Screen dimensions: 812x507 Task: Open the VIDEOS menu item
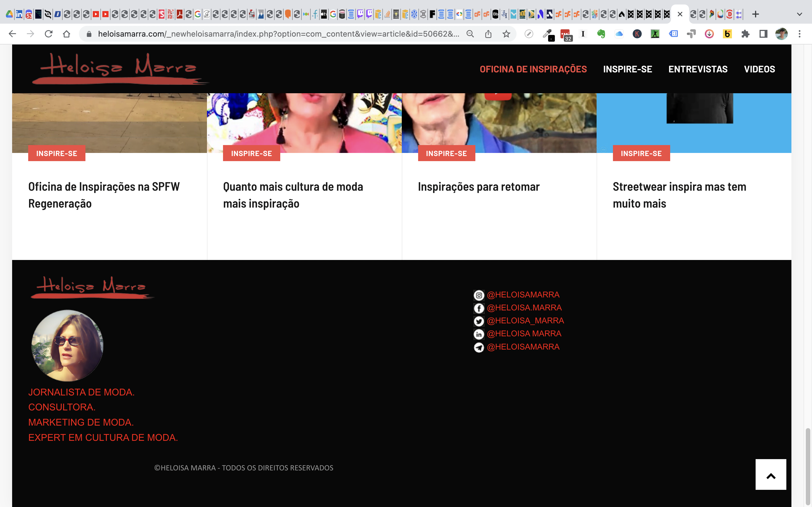[759, 69]
